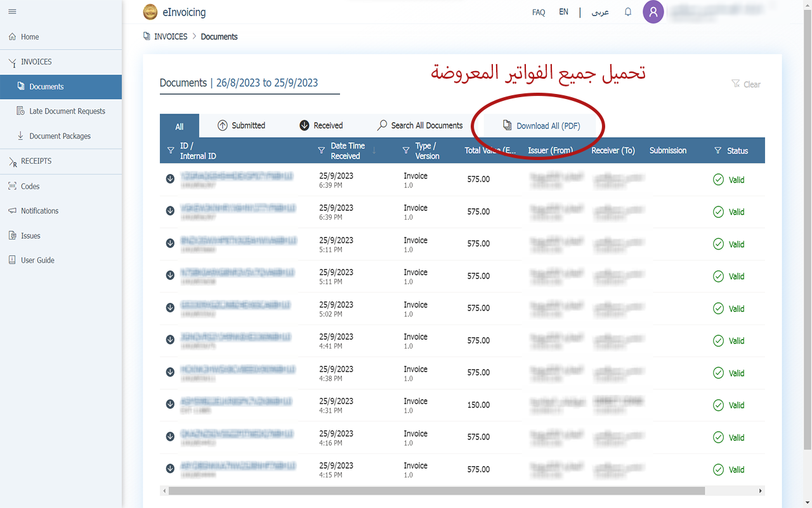Screen dimensions: 812x508
Task: Open the user profile avatar
Action: [x=653, y=11]
